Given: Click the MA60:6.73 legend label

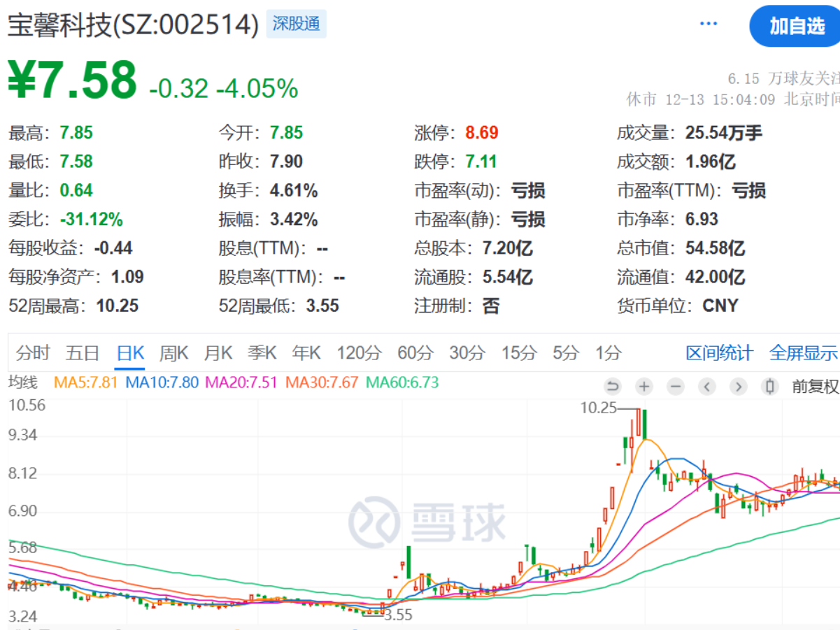Looking at the screenshot, I should pyautogui.click(x=403, y=382).
